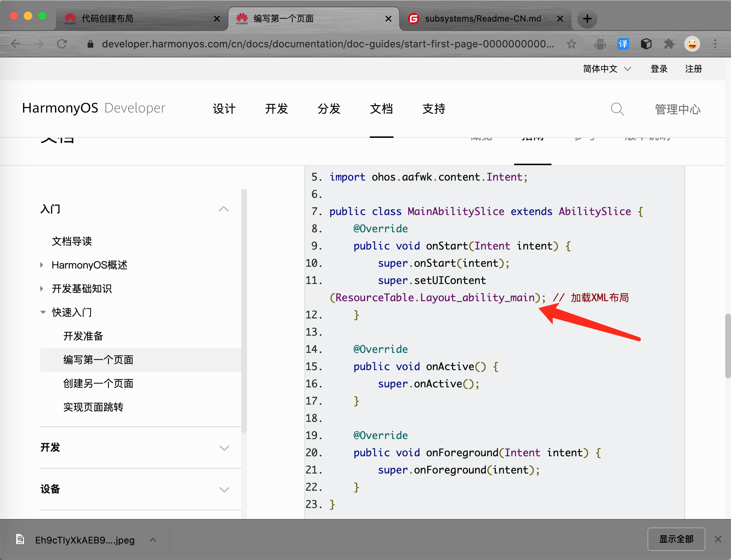Open the blue translate extension icon
Viewport: 731px width, 560px height.
pos(623,44)
